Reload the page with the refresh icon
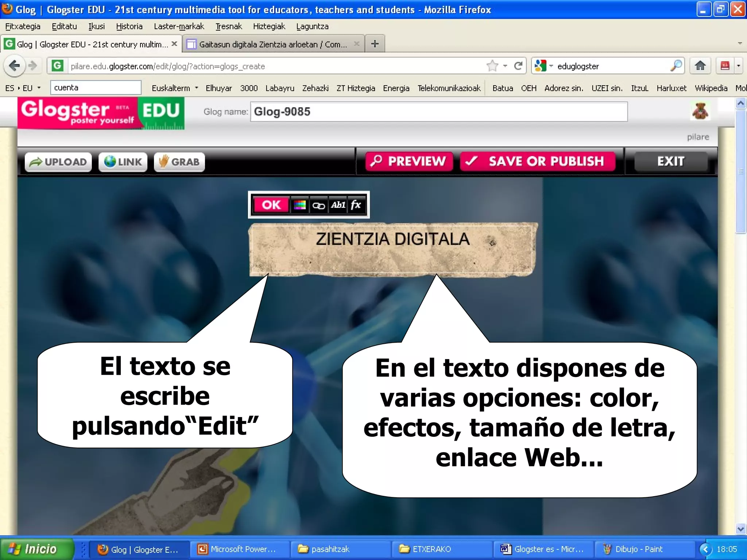The width and height of the screenshot is (747, 560). (518, 66)
